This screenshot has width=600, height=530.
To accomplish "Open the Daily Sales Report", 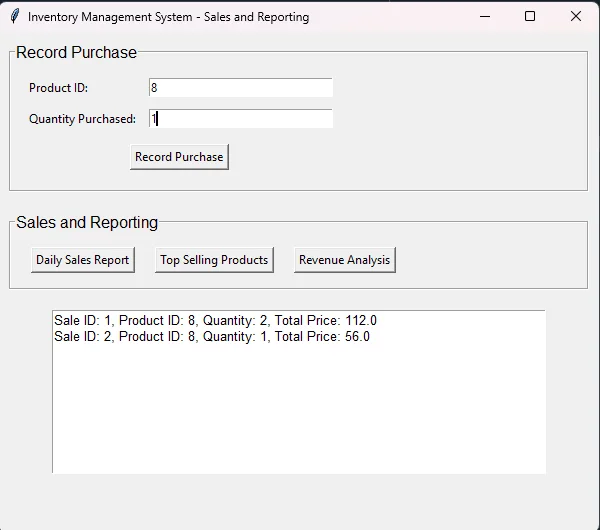I will click(x=83, y=260).
